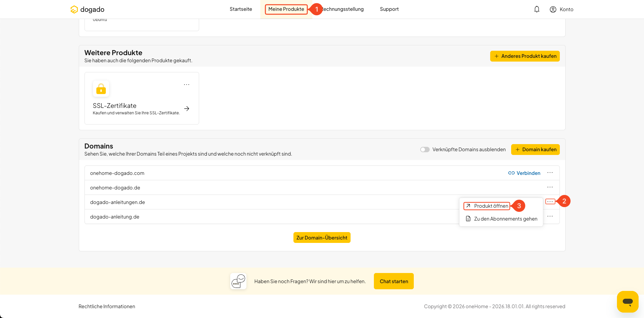Open the Support tab
Screen dimensions: 644x318
coord(389,9)
